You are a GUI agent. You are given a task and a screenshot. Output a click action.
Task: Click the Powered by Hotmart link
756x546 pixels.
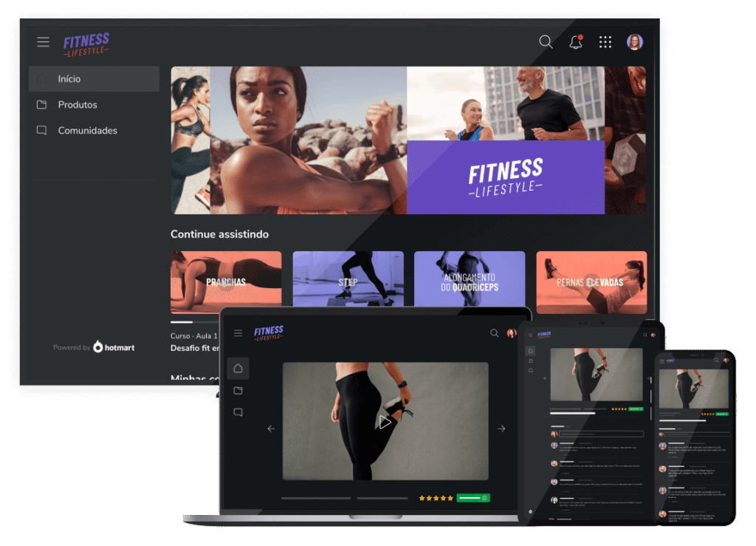point(94,347)
